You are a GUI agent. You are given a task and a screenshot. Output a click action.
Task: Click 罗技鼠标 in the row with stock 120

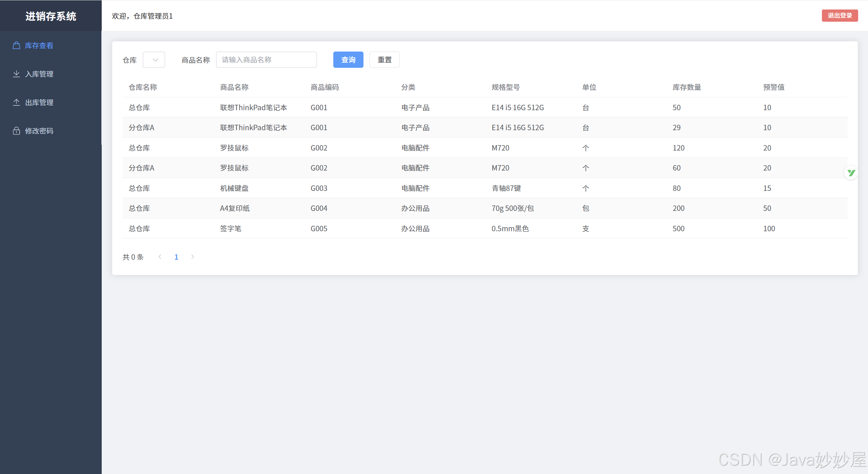click(234, 148)
